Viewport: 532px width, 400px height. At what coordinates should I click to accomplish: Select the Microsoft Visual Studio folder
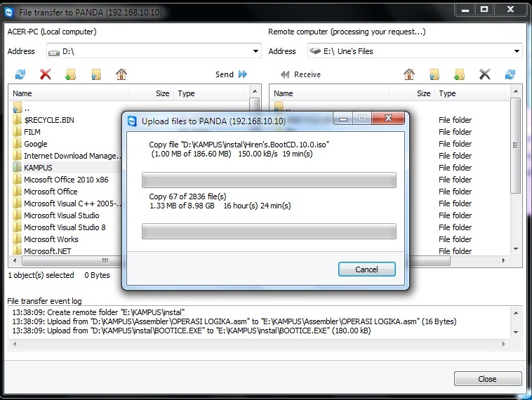click(x=61, y=215)
